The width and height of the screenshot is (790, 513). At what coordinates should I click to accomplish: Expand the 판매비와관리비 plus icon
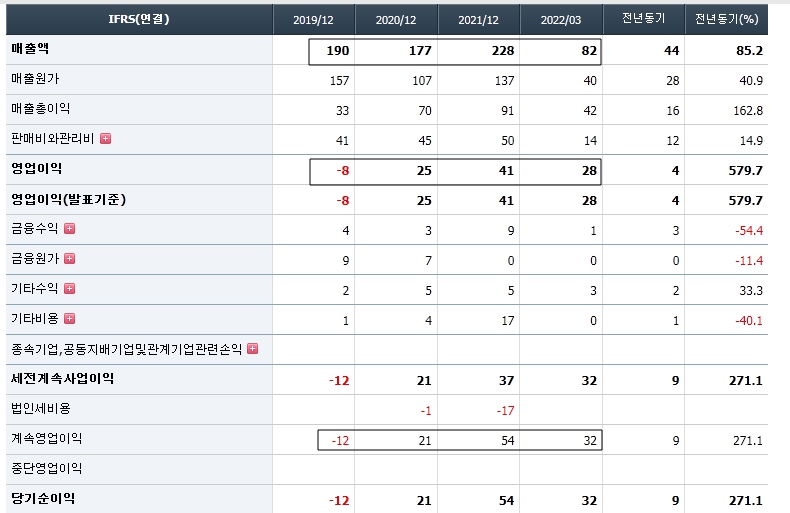click(x=105, y=139)
